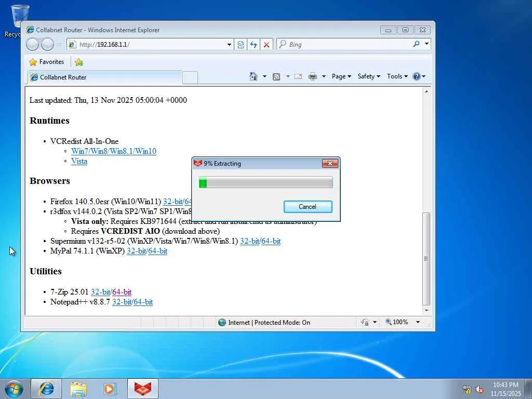Open Win7/Win8/Win8.1/Win10 VCRedist link
This screenshot has width=532, height=399.
[114, 151]
